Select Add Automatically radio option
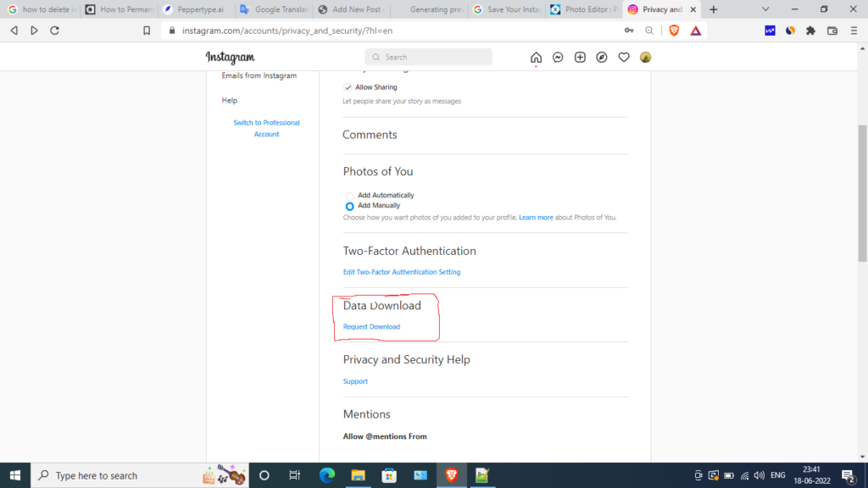The image size is (868, 488). (x=349, y=196)
